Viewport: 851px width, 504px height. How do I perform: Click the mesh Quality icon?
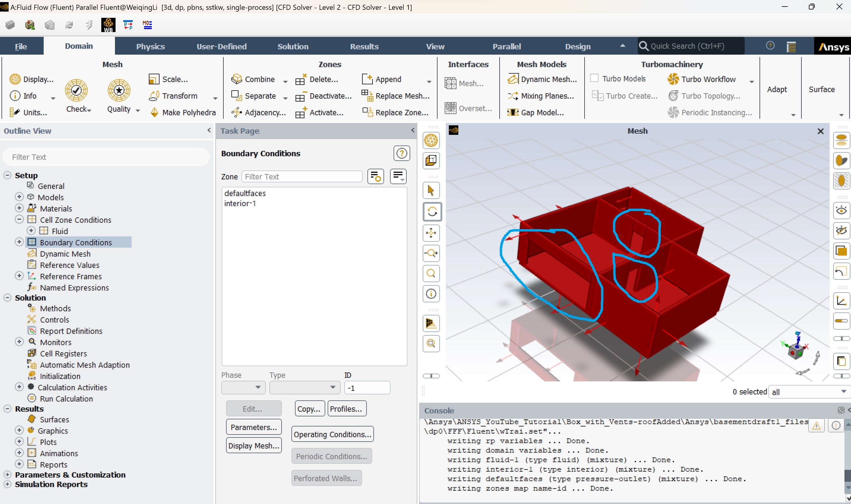pos(119,90)
